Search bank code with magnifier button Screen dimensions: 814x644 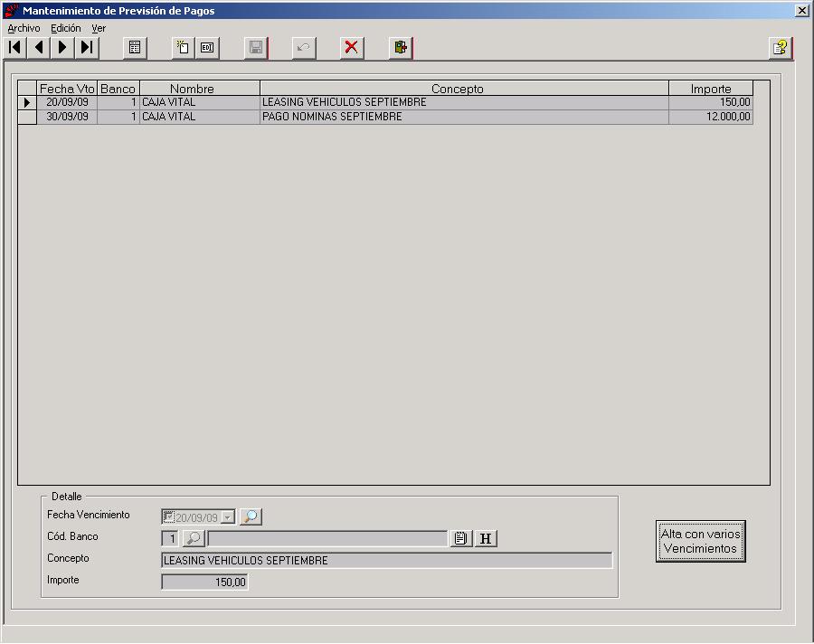[x=194, y=538]
